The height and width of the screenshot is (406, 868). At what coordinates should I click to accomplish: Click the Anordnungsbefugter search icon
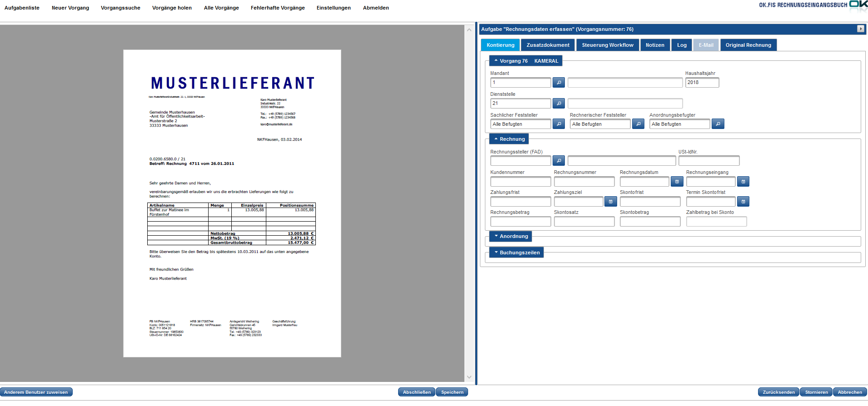click(x=718, y=124)
